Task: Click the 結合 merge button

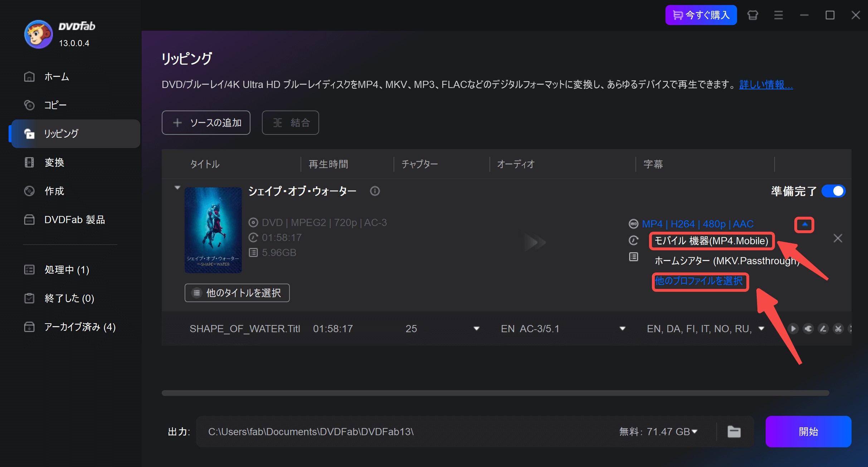Action: pos(290,123)
